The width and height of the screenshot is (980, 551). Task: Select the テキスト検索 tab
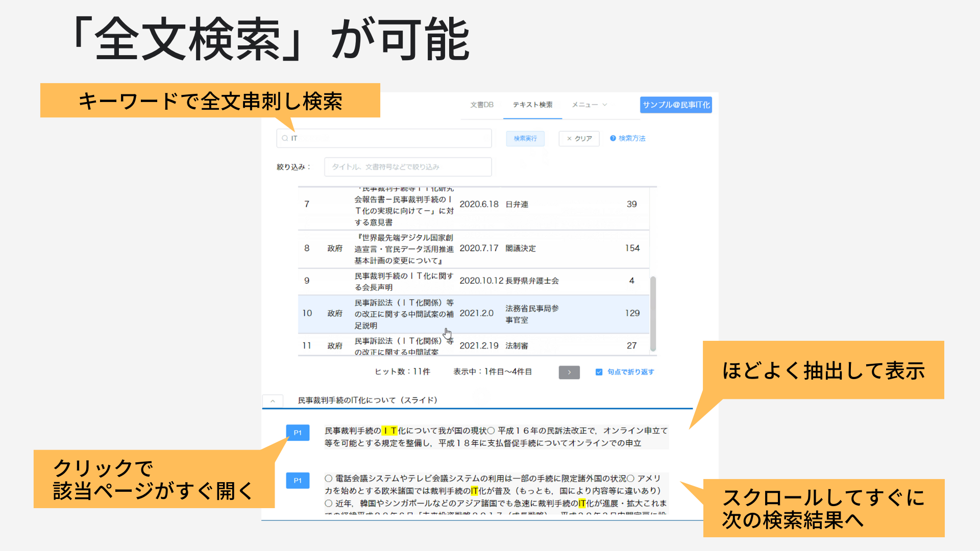[x=532, y=105]
